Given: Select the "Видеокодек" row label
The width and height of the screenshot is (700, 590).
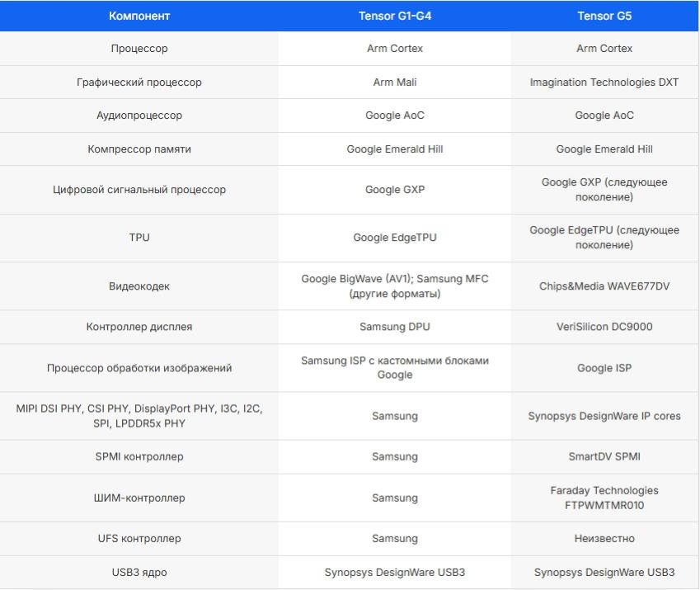Looking at the screenshot, I should pyautogui.click(x=139, y=286).
